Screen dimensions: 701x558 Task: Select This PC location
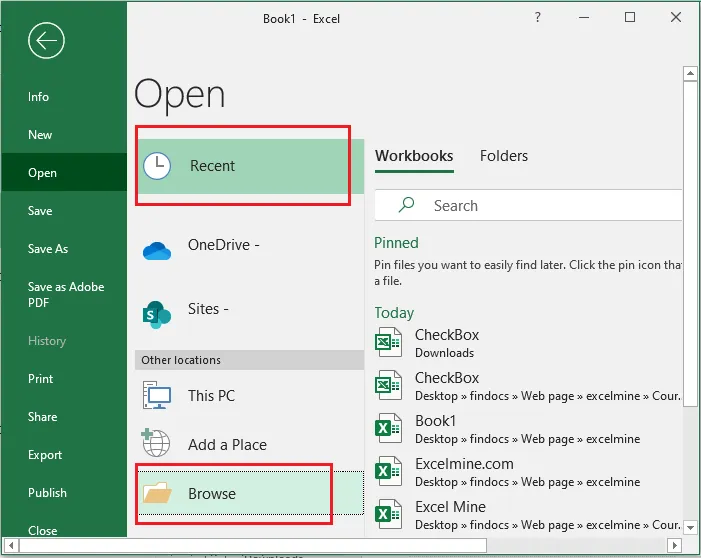250,395
